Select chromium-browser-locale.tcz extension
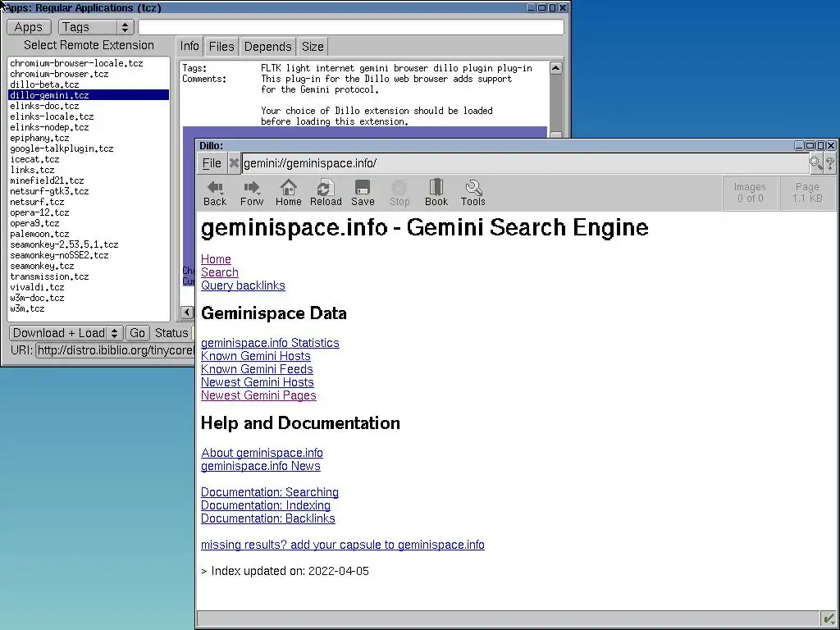The image size is (840, 630). coord(89,63)
